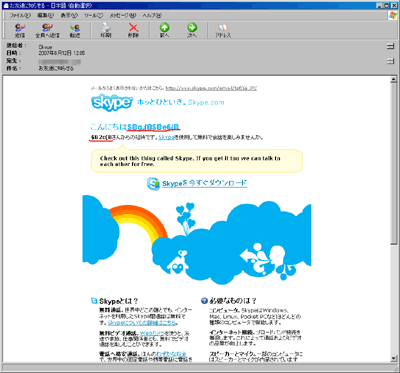This screenshot has width=400, height=373.
Task: Open the アドレス (Addresses) book icon
Action: 223,28
